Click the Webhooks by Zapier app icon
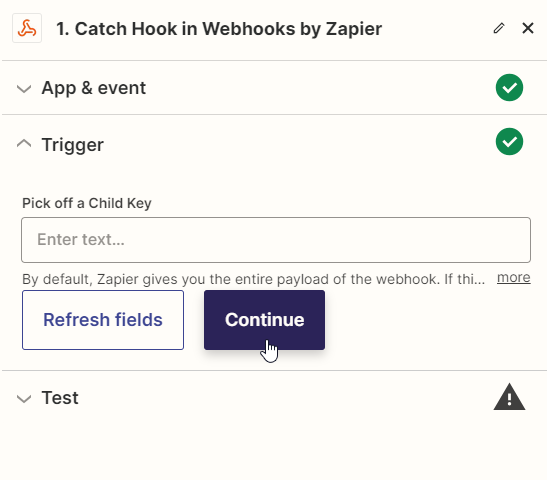 [x=27, y=28]
